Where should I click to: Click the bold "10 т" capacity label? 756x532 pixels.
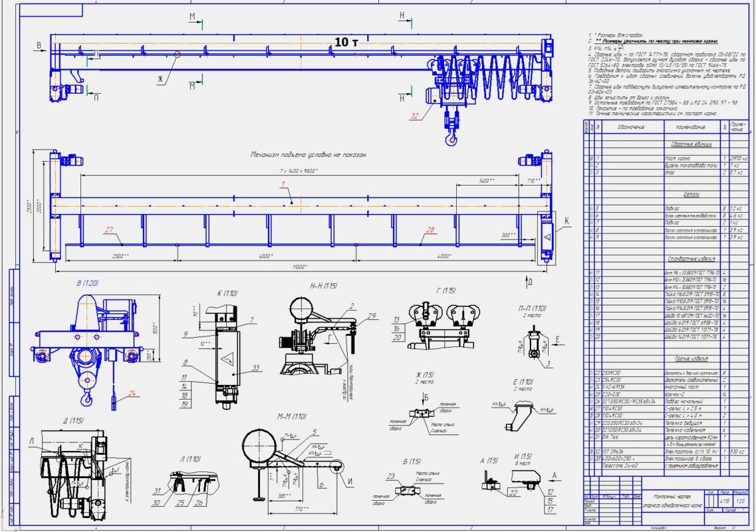click(346, 42)
